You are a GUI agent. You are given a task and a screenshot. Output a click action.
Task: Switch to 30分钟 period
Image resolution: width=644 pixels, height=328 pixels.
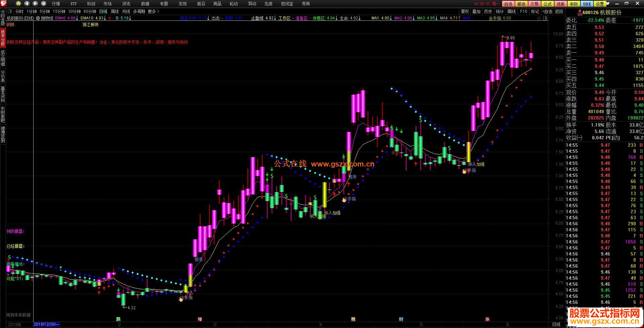pyautogui.click(x=75, y=11)
